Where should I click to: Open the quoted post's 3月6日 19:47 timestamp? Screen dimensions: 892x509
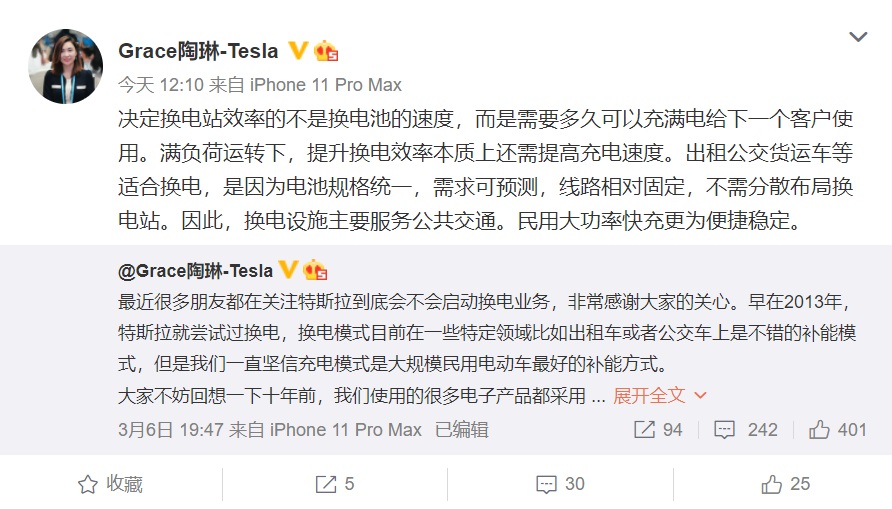(170, 429)
